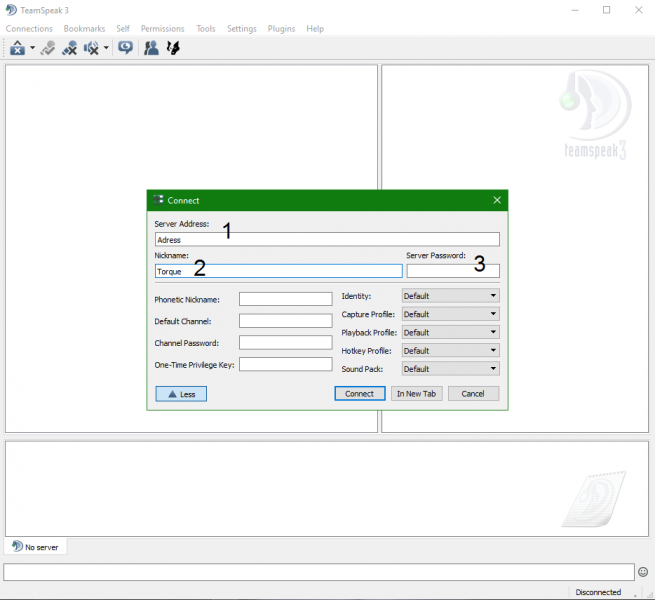The image size is (655, 600).
Task: Click the TeamSpeak 3 title bar app icon
Action: click(x=11, y=10)
